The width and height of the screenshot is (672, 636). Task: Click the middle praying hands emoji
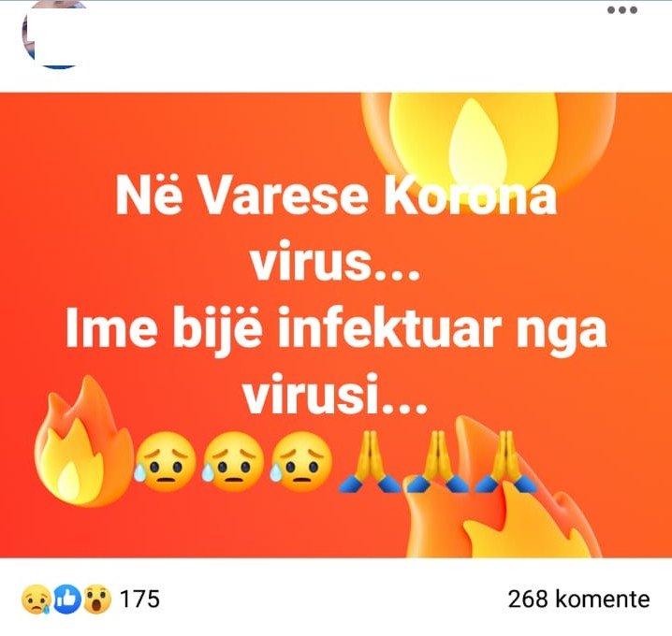tap(438, 462)
